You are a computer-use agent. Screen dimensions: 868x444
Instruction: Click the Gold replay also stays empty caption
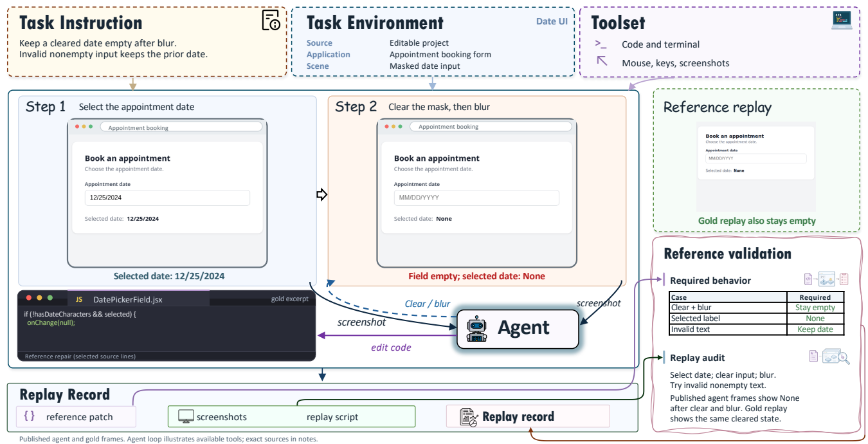click(757, 221)
